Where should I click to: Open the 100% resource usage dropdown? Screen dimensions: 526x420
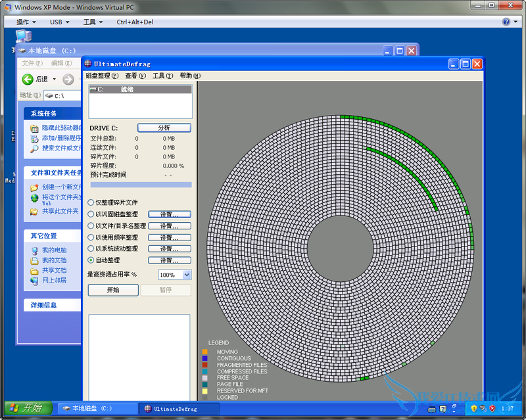tap(187, 275)
